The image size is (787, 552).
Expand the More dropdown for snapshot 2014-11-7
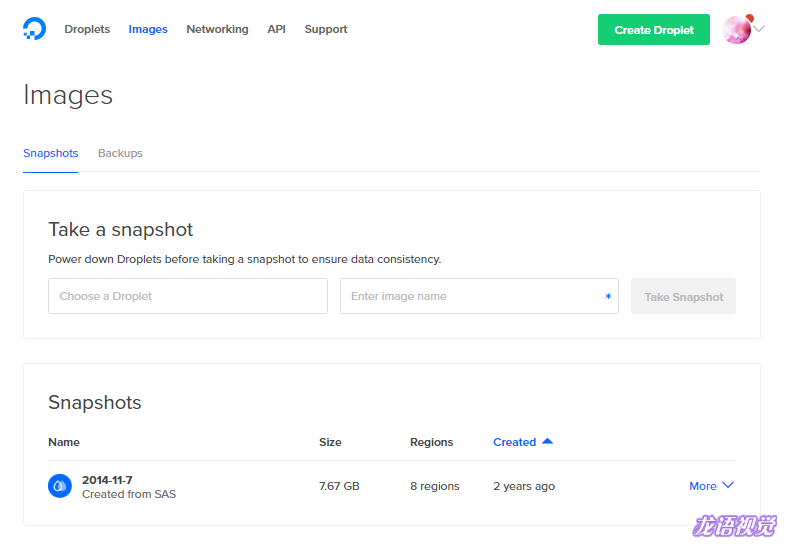tap(711, 486)
